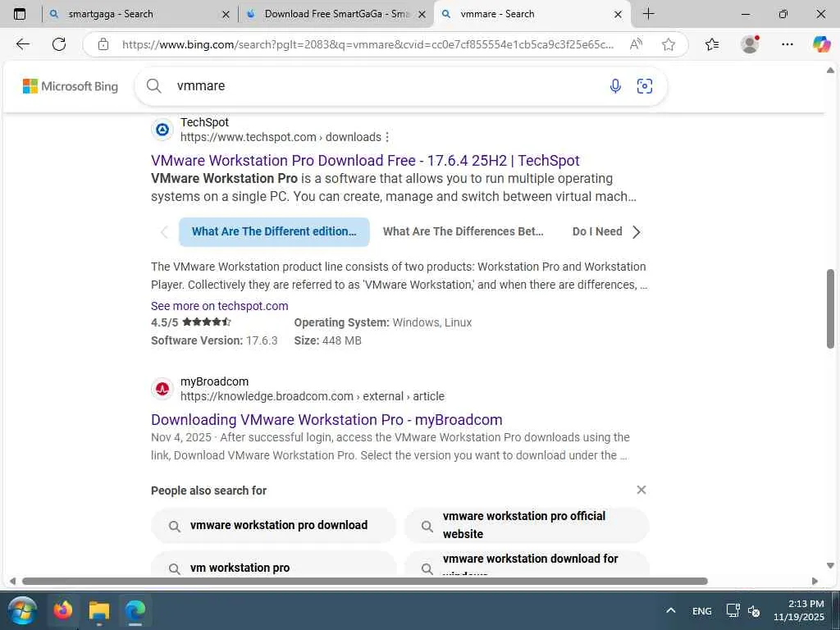Show hidden tray icons chevron
Image resolution: width=840 pixels, height=630 pixels.
(671, 610)
